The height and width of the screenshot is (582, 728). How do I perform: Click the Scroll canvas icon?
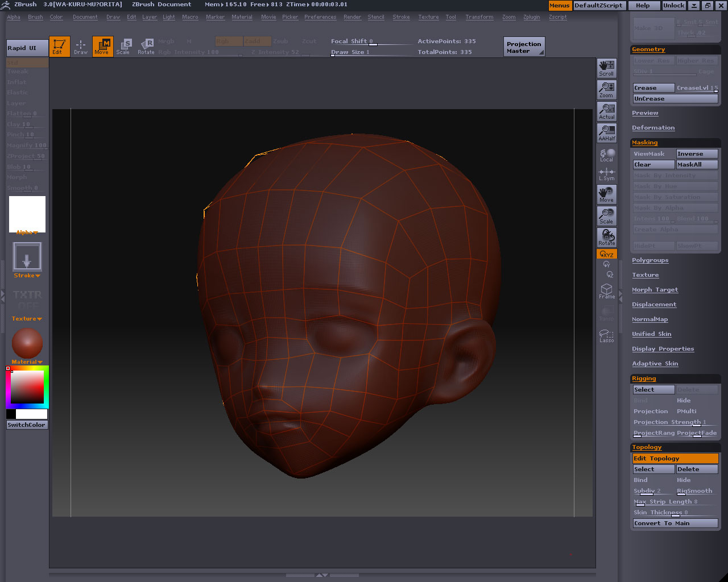coord(606,68)
